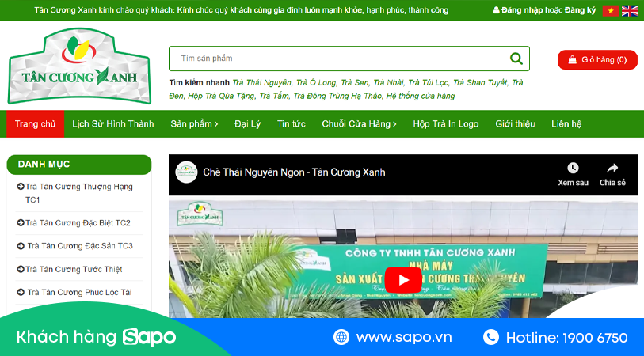Open the Lịch Sử Hình Thành page
The height and width of the screenshot is (356, 644).
[112, 124]
